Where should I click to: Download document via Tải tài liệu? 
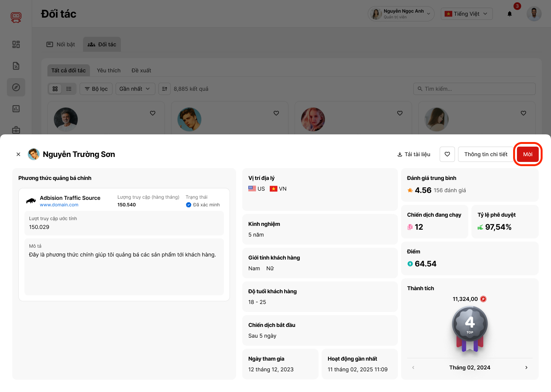tap(414, 154)
